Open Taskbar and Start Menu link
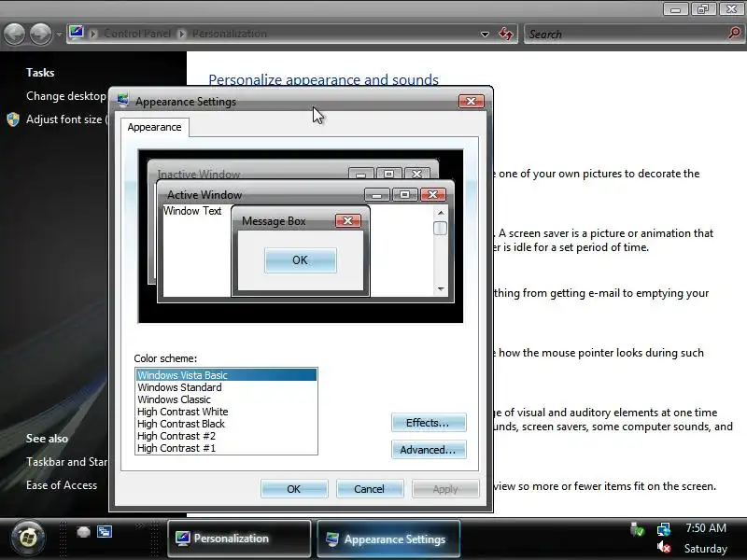The image size is (747, 560). [x=66, y=461]
